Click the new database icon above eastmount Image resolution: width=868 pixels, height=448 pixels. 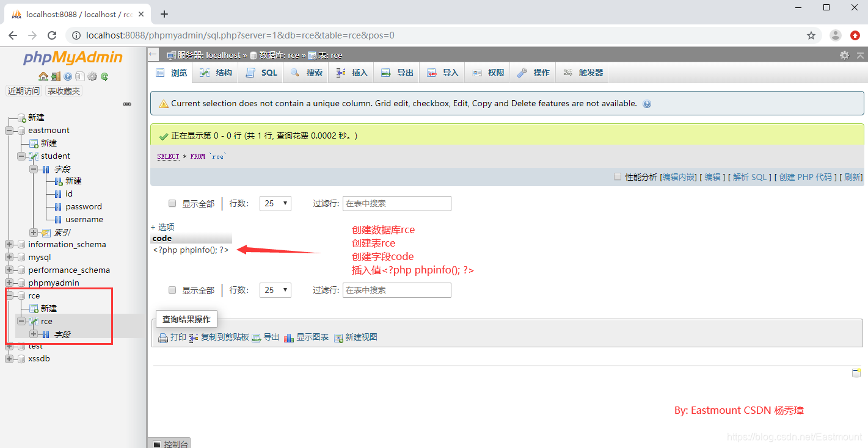point(22,117)
